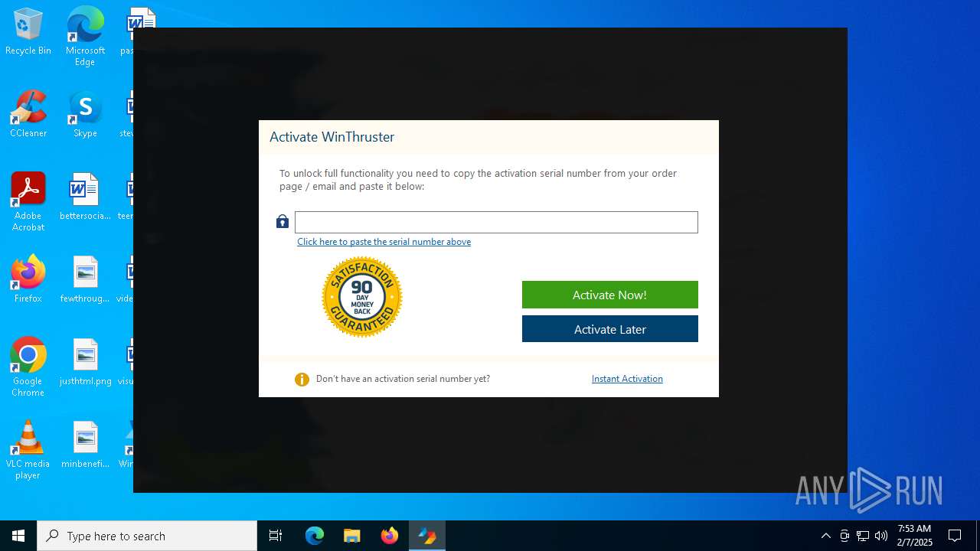Click the padlock icon beside serial field
The height and width of the screenshot is (551, 980).
tap(283, 222)
